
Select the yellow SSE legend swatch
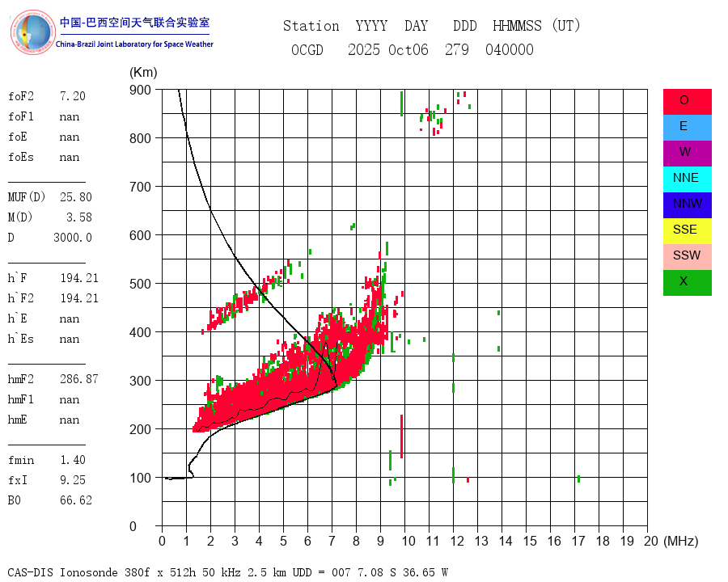pyautogui.click(x=687, y=231)
